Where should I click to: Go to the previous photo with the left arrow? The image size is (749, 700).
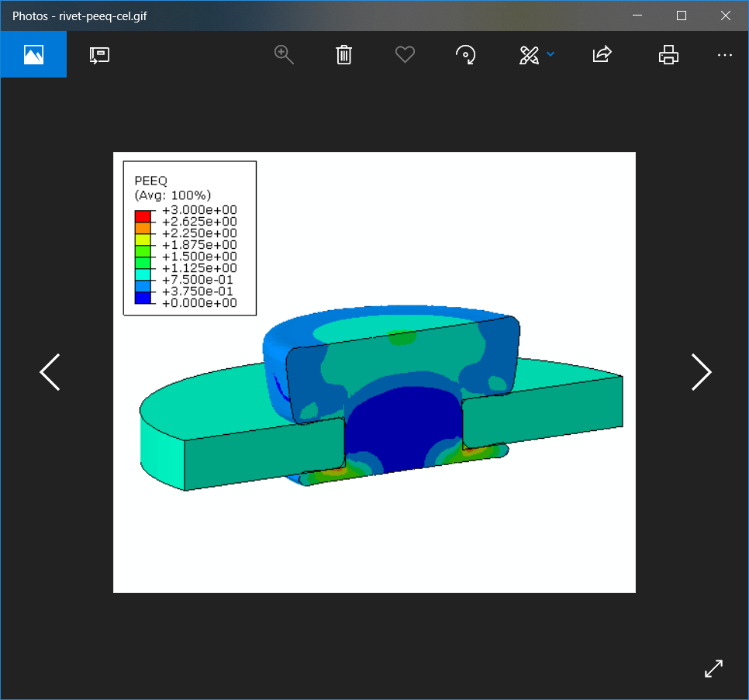click(50, 372)
